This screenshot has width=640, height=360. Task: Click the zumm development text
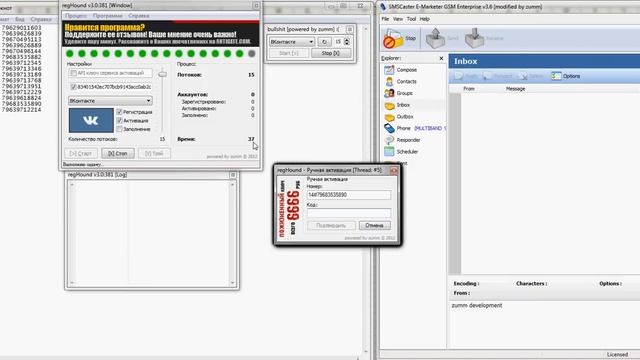coord(477,305)
